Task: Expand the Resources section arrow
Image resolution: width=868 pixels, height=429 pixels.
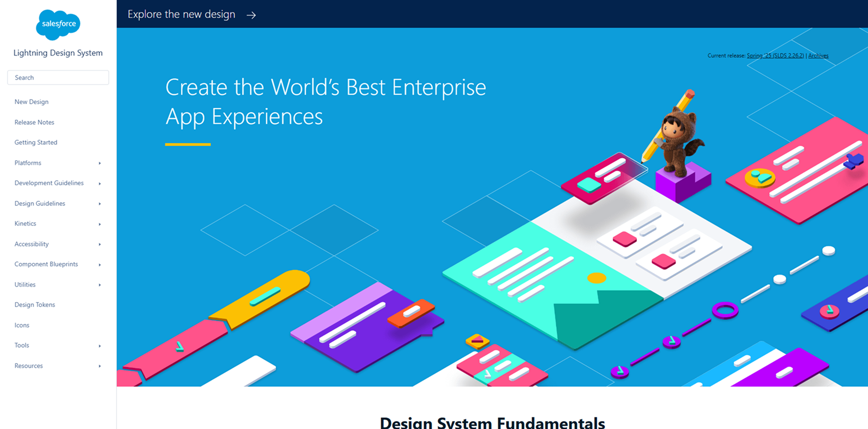Action: tap(100, 366)
